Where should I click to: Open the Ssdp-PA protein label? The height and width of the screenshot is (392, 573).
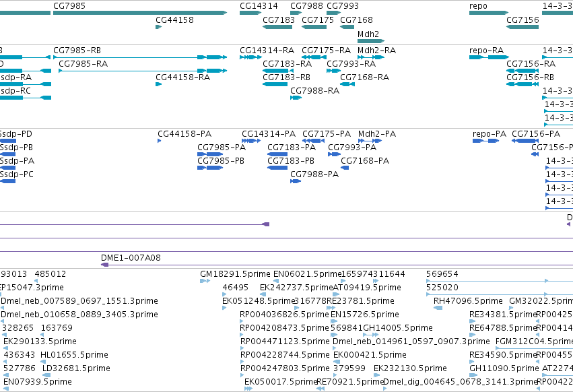(17, 161)
